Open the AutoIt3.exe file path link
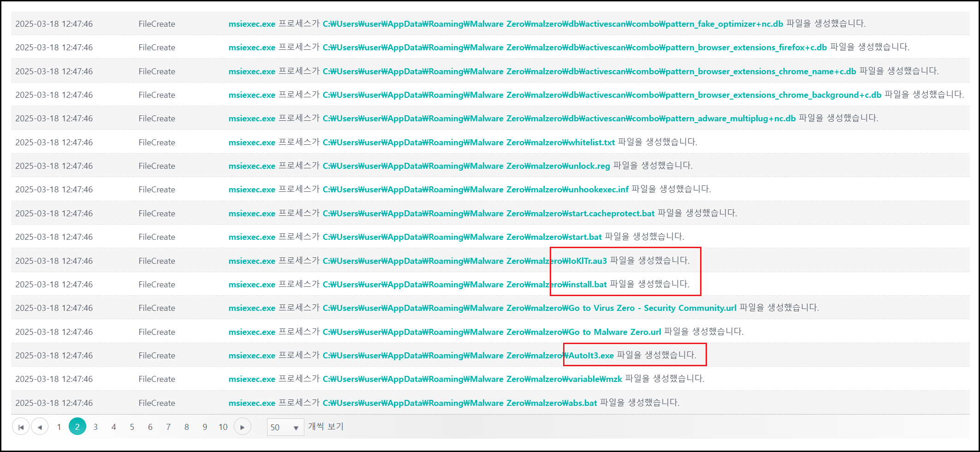This screenshot has width=980, height=452. point(468,355)
